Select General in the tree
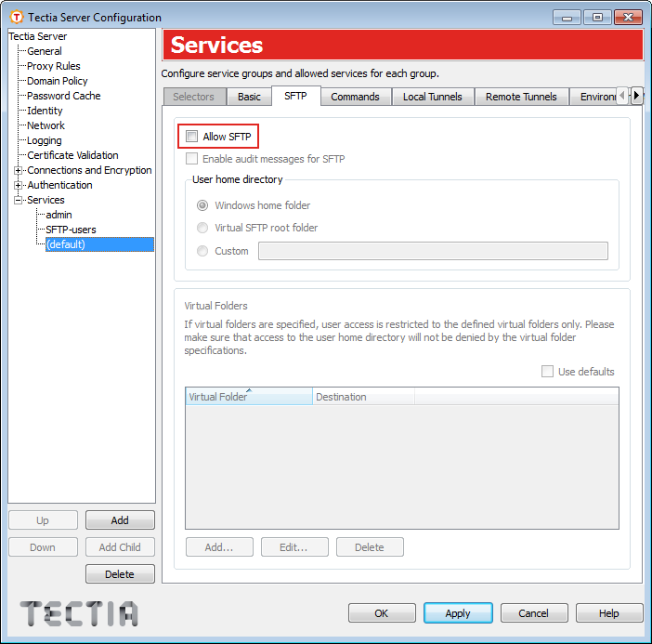The height and width of the screenshot is (644, 652). point(45,51)
